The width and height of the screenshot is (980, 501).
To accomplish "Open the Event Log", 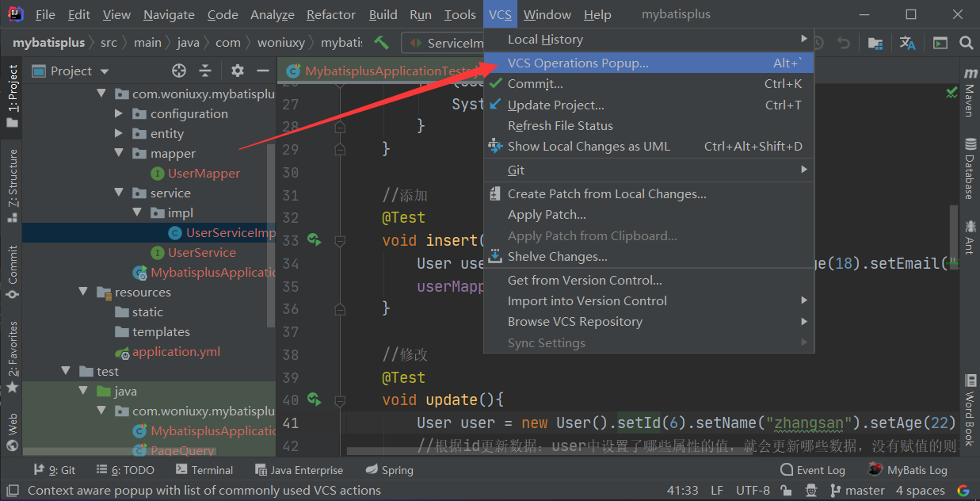I will tap(813, 470).
